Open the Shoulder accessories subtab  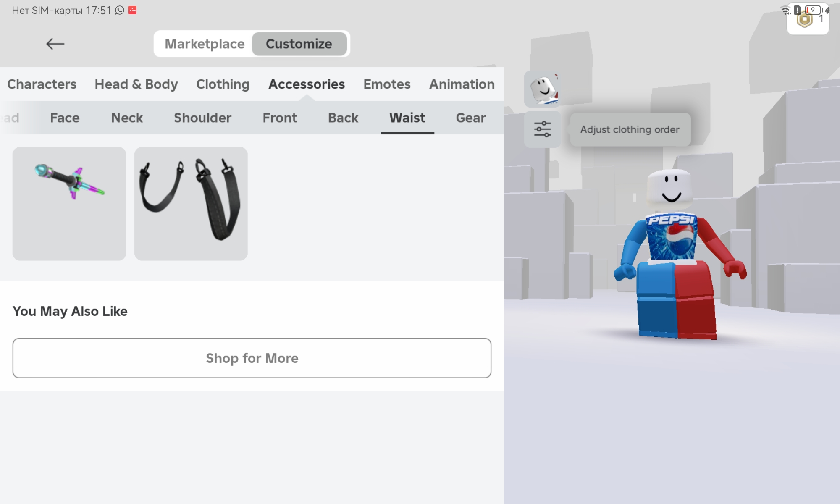pos(202,118)
